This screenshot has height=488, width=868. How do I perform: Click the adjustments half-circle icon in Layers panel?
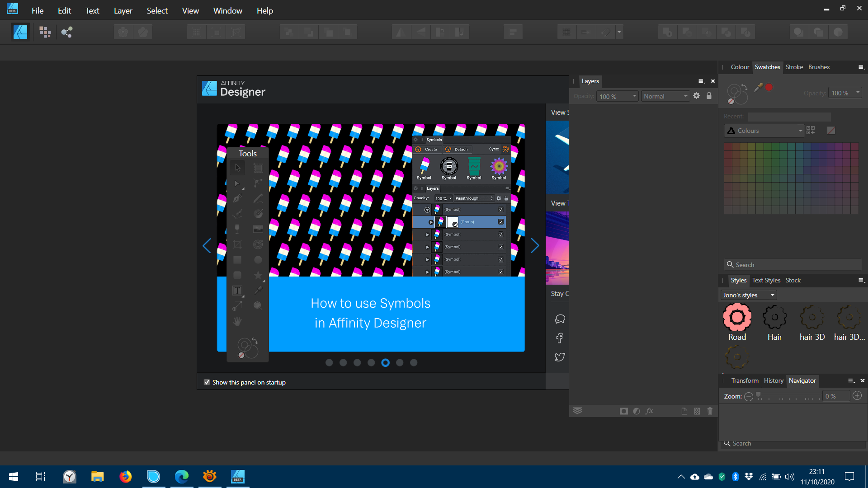click(637, 411)
